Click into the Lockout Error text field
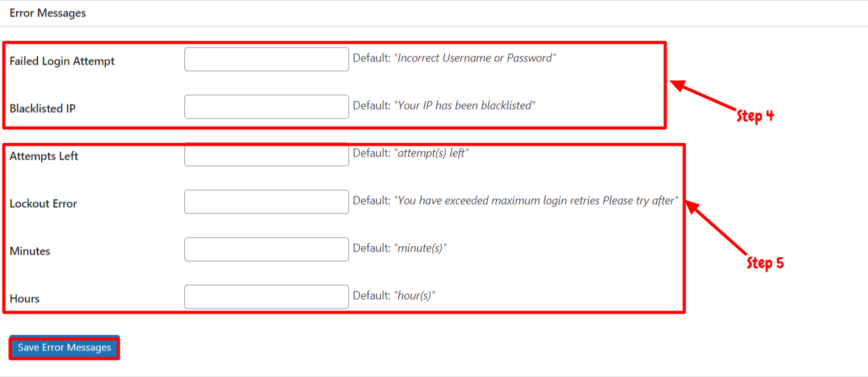 tap(266, 202)
